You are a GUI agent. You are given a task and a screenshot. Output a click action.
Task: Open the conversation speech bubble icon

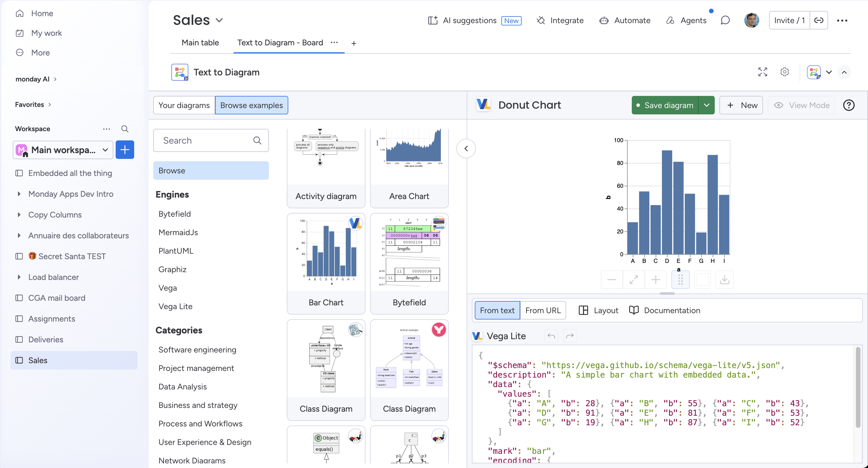(x=725, y=21)
